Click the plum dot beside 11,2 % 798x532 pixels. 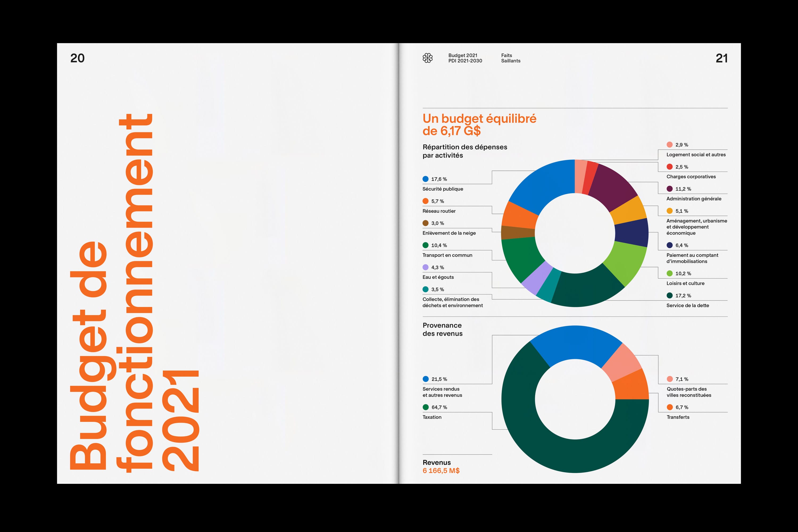coord(670,189)
